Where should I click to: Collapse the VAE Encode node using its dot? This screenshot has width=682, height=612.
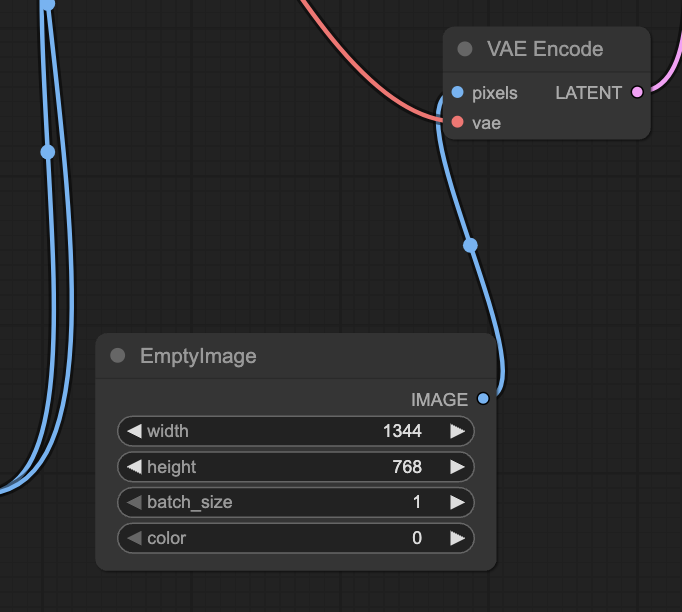[x=464, y=49]
